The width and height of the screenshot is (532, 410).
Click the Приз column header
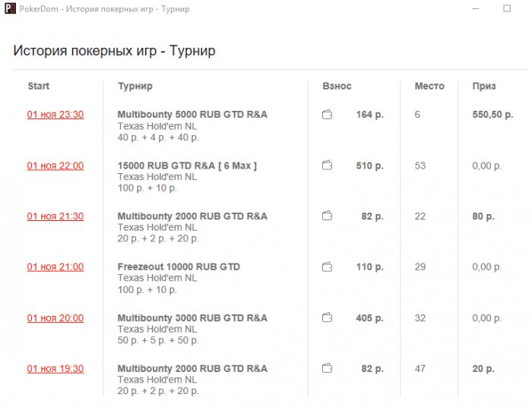coord(484,87)
